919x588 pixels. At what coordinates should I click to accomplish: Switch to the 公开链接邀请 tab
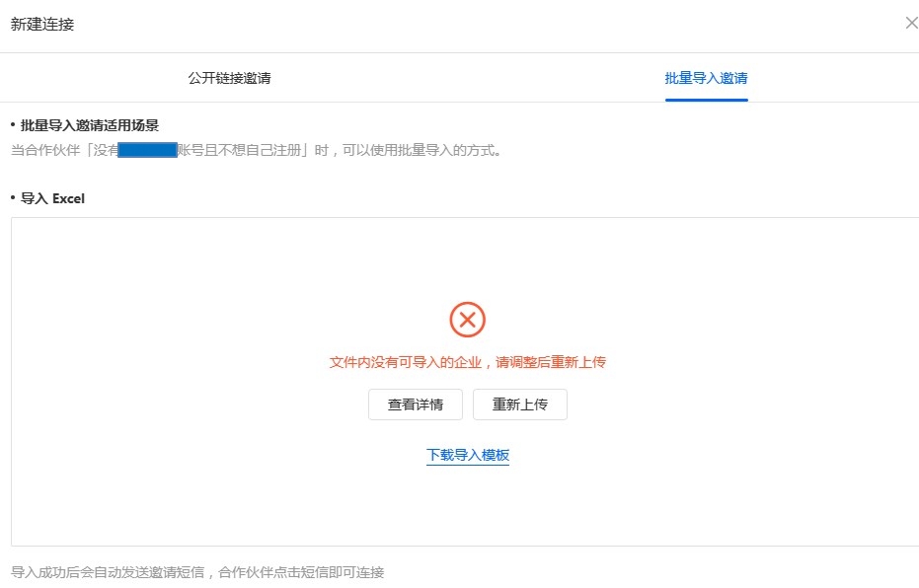click(229, 78)
